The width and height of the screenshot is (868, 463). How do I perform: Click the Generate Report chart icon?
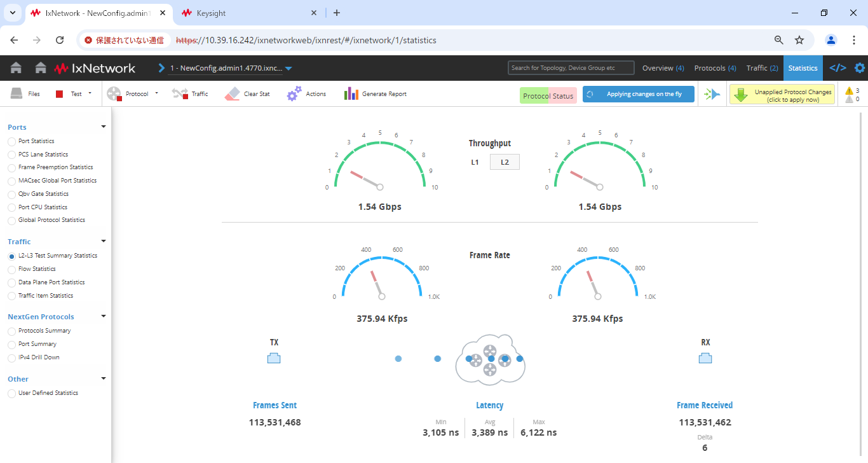pyautogui.click(x=351, y=94)
